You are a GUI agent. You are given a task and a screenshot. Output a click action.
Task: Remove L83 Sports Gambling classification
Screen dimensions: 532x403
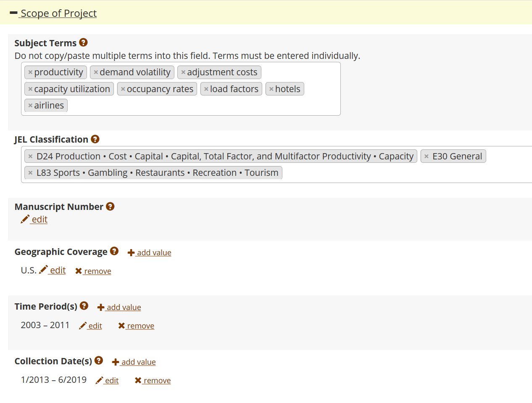(x=30, y=173)
